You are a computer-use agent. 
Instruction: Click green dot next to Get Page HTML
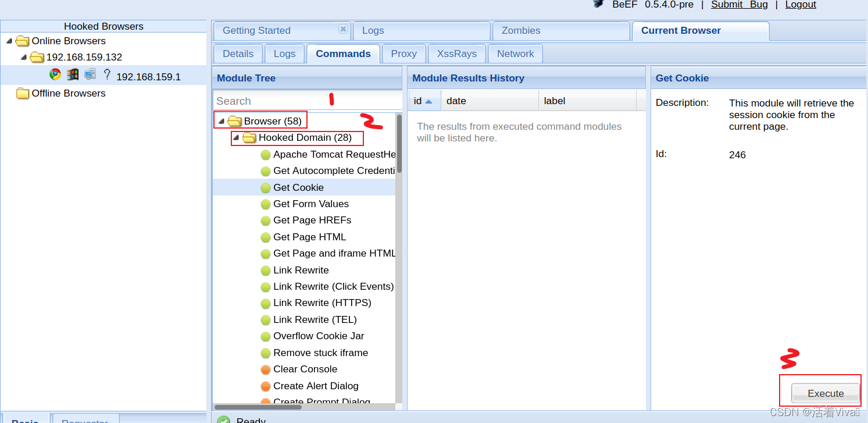coord(266,237)
